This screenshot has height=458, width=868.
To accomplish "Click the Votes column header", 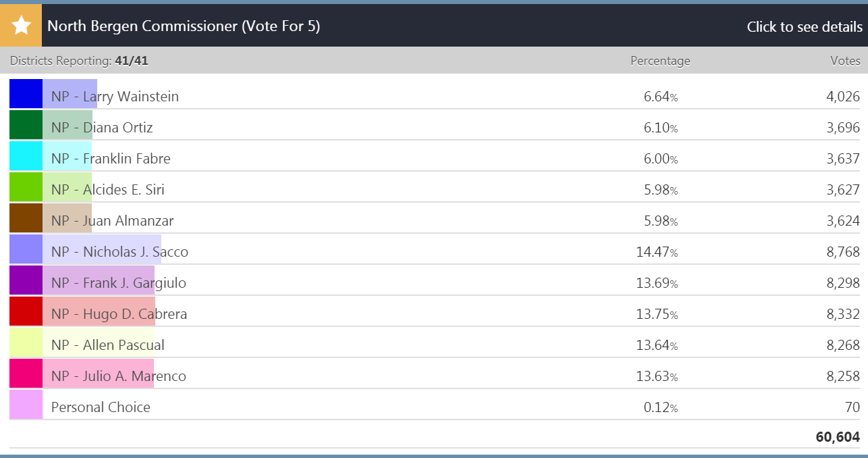I will pyautogui.click(x=845, y=61).
